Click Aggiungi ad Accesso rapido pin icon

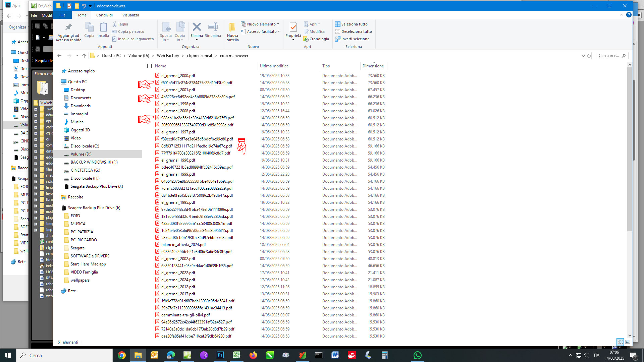[x=68, y=27]
